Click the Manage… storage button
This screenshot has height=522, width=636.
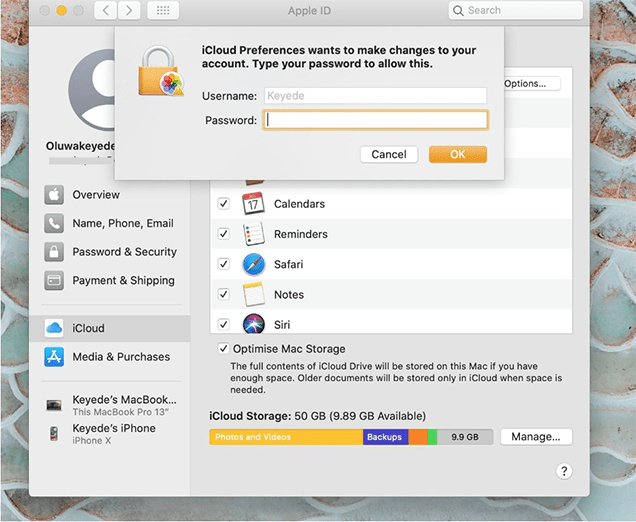point(536,437)
